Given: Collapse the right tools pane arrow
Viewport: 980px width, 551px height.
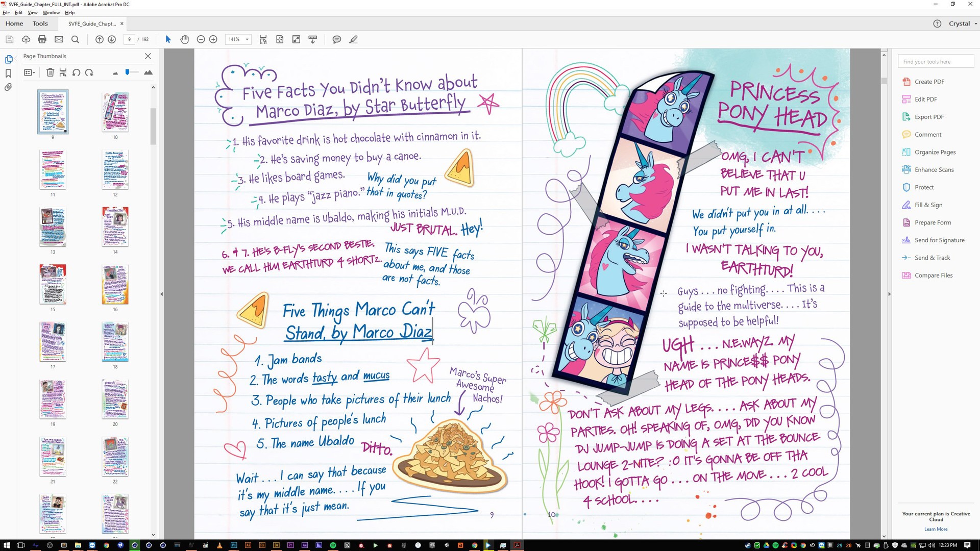Looking at the screenshot, I should pos(889,294).
